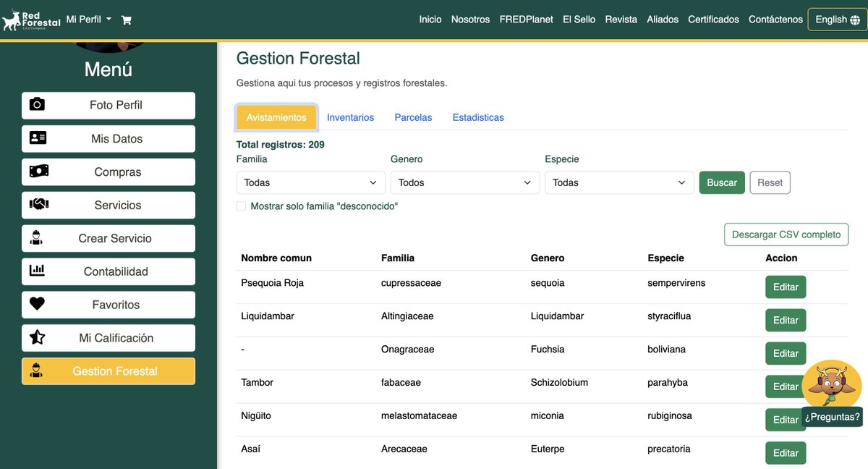Open Crear Servicio menu button
Image resolution: width=868 pixels, height=469 pixels.
109,238
